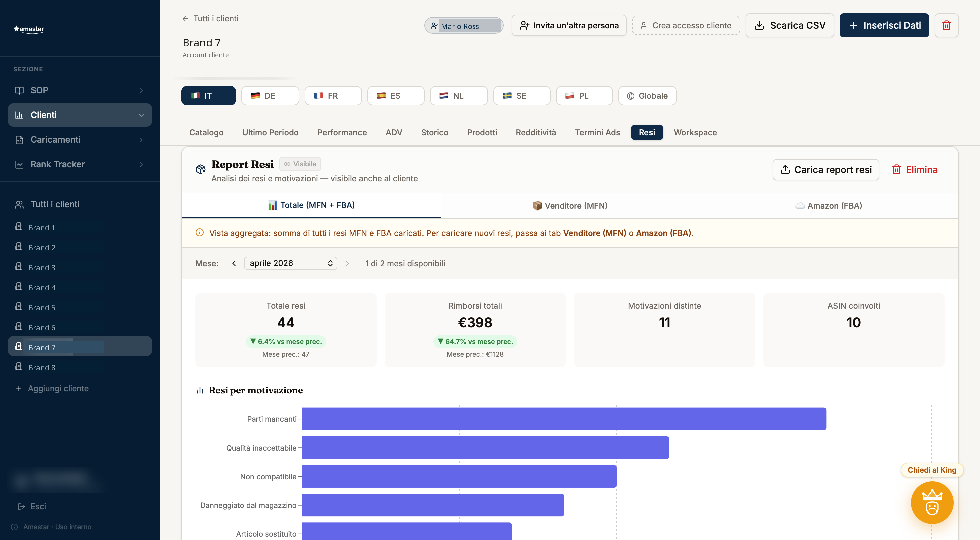The width and height of the screenshot is (980, 540).
Task: Click the amastar logo
Action: 29,29
